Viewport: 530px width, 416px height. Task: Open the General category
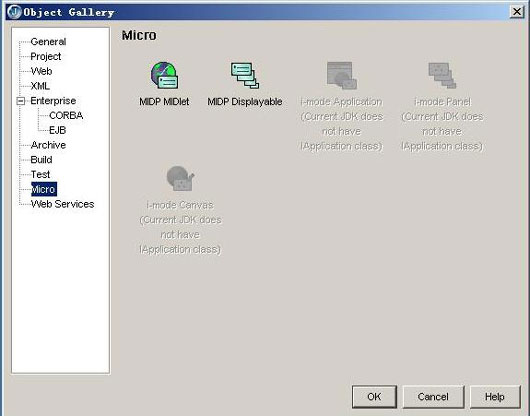pos(48,42)
